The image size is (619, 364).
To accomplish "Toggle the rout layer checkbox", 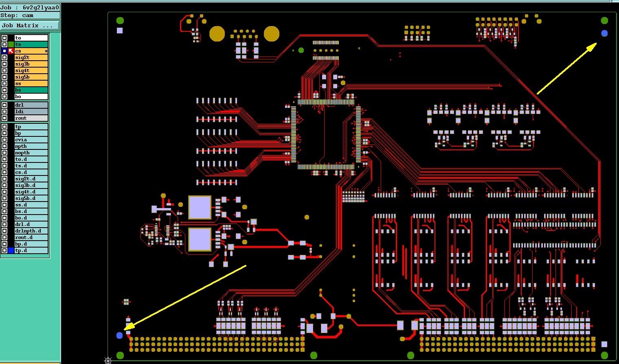I will click(x=4, y=118).
